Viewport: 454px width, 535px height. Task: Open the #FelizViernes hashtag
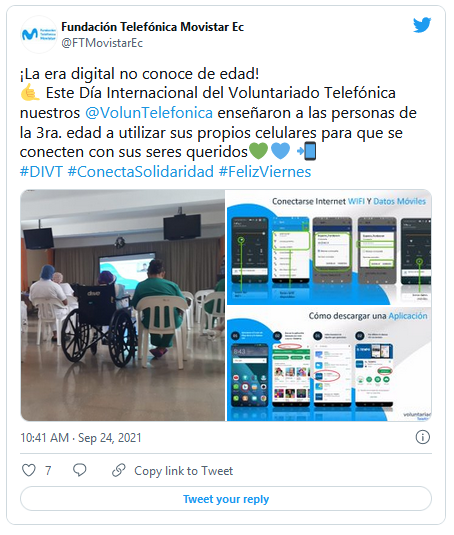(265, 172)
